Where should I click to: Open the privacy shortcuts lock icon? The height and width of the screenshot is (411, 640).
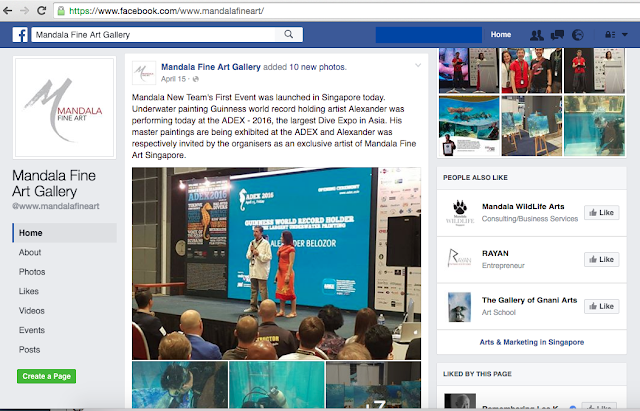click(610, 35)
